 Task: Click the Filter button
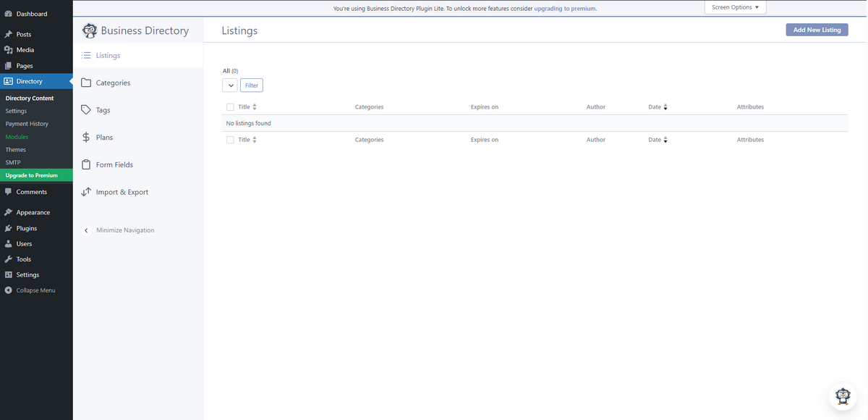pos(252,85)
